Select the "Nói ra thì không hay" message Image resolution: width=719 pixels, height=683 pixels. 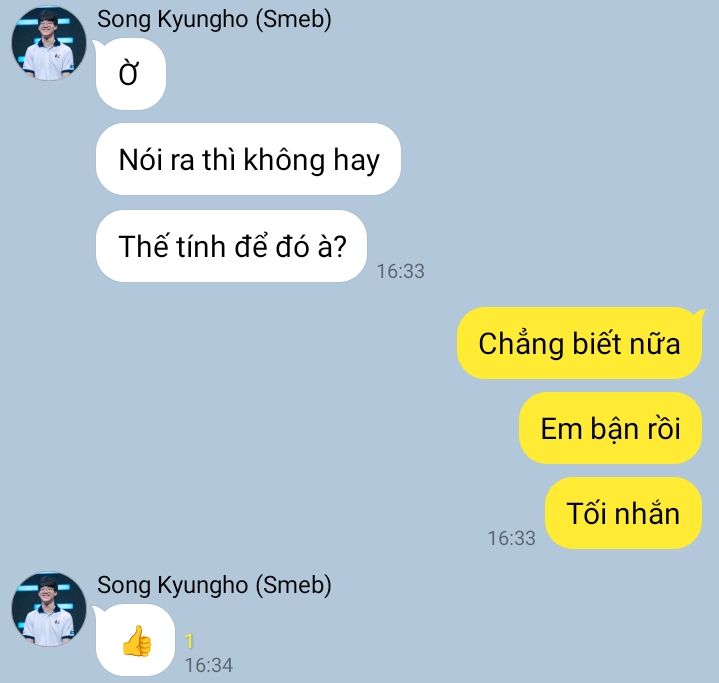click(248, 159)
